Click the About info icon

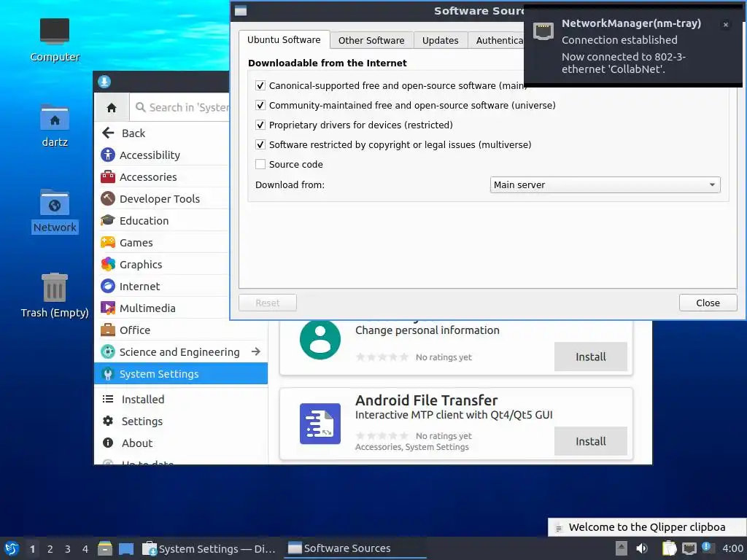click(108, 443)
